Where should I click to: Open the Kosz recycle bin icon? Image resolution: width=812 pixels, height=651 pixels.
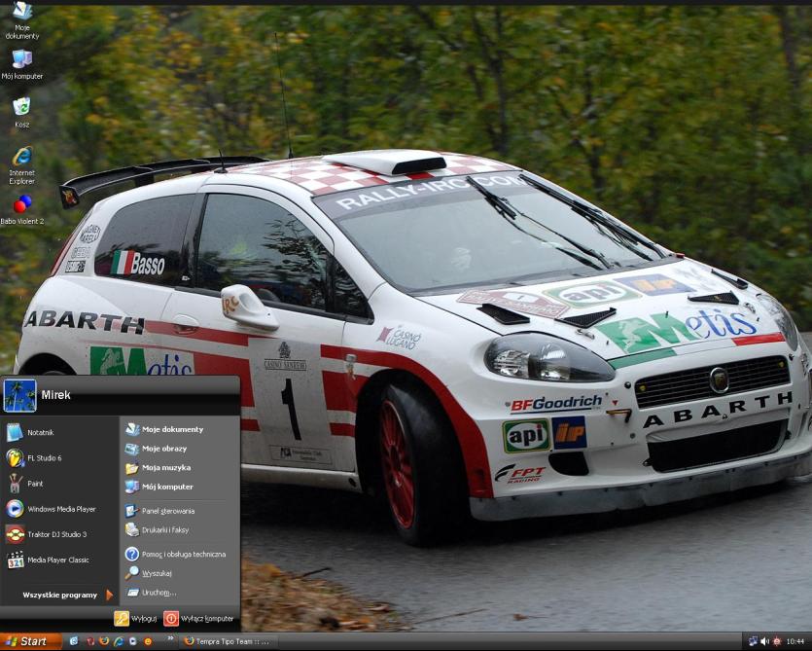click(21, 113)
